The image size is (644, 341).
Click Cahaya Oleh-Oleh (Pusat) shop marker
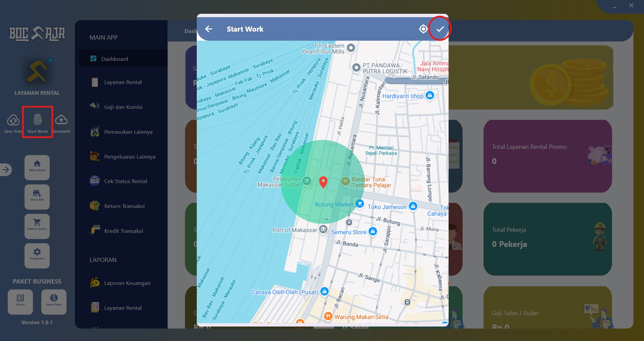(x=324, y=291)
